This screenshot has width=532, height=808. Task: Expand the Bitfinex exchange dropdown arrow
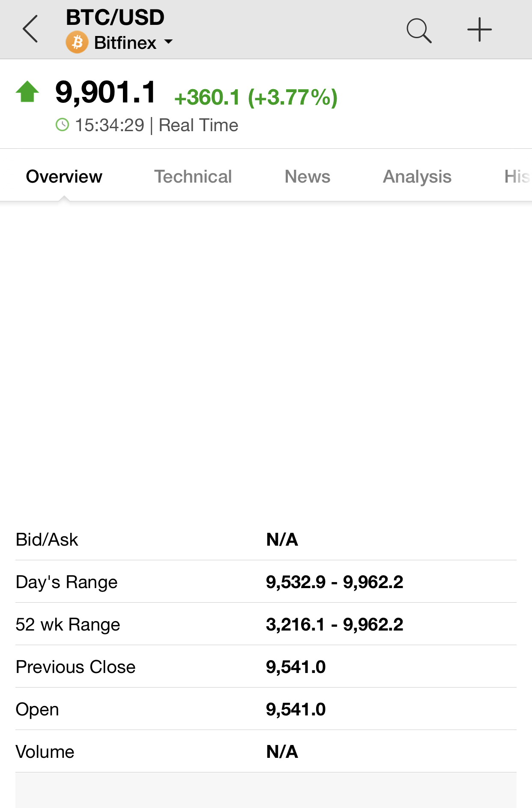168,42
